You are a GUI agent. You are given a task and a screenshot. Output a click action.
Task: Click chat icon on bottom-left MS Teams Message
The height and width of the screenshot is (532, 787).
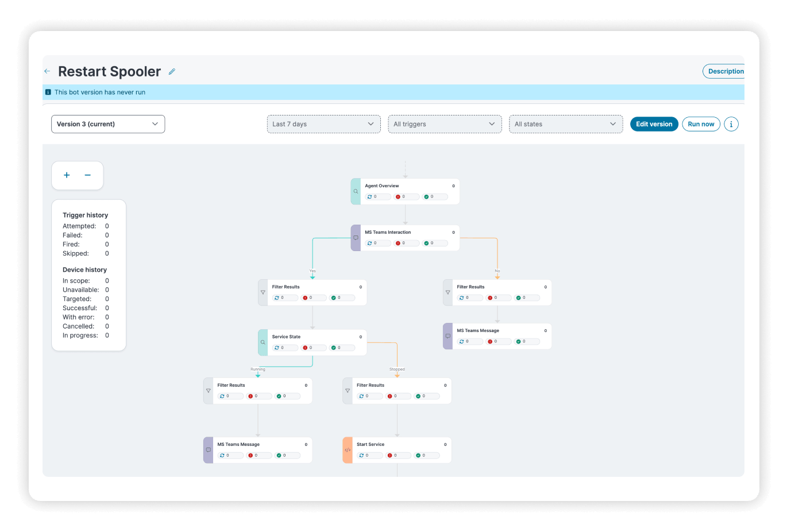[x=208, y=450]
